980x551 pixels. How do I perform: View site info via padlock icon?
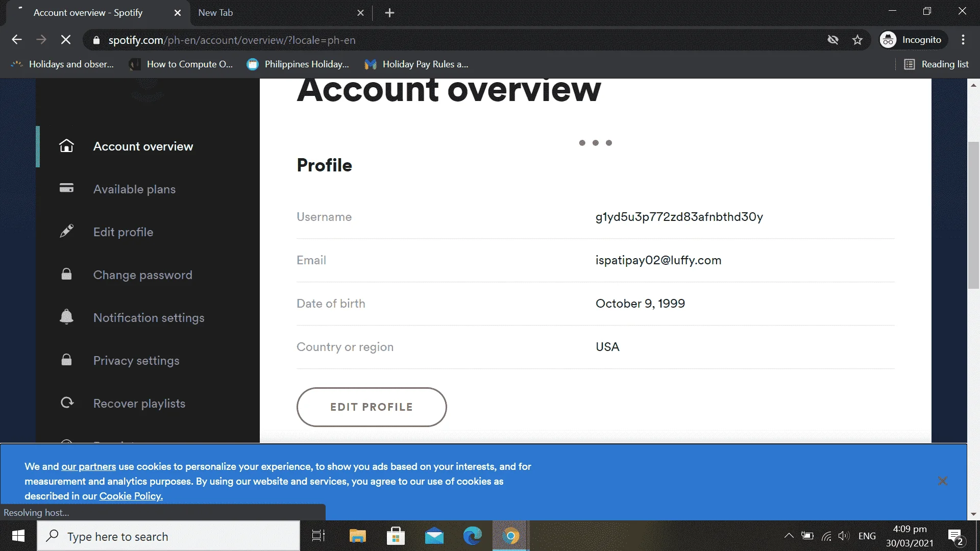96,40
